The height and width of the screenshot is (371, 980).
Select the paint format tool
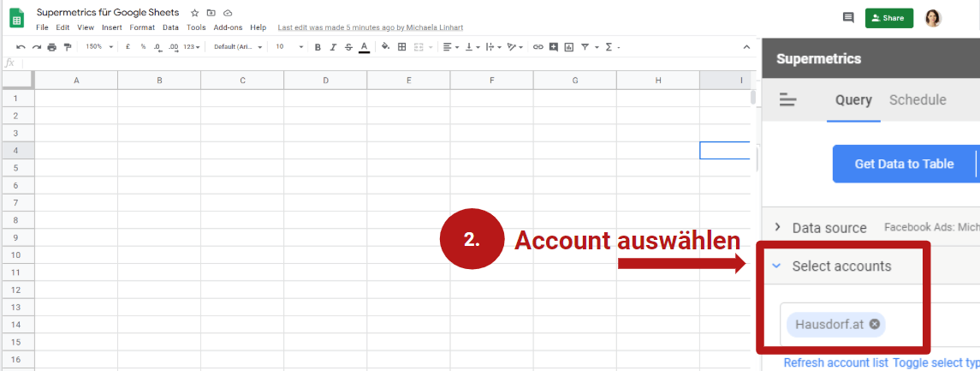click(68, 47)
